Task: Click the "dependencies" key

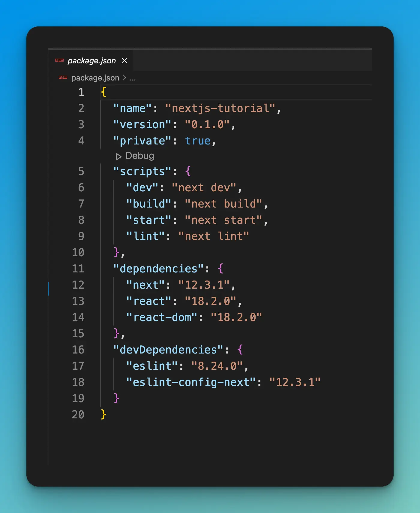Action: click(159, 269)
